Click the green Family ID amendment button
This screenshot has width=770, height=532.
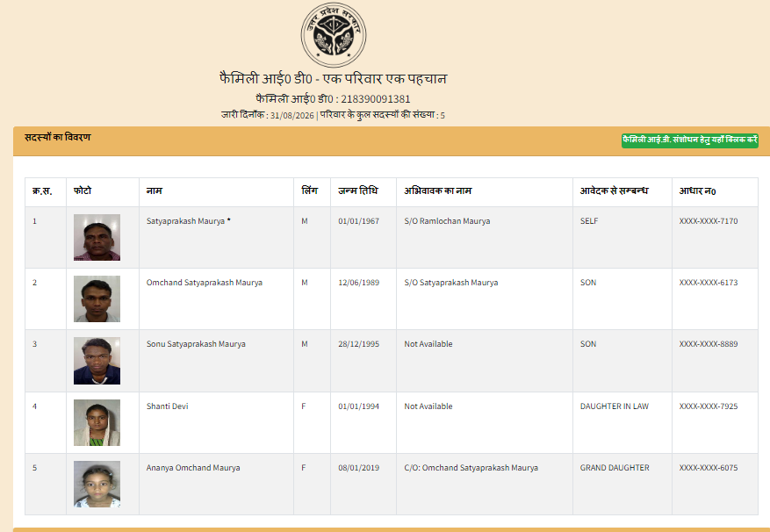pos(689,140)
